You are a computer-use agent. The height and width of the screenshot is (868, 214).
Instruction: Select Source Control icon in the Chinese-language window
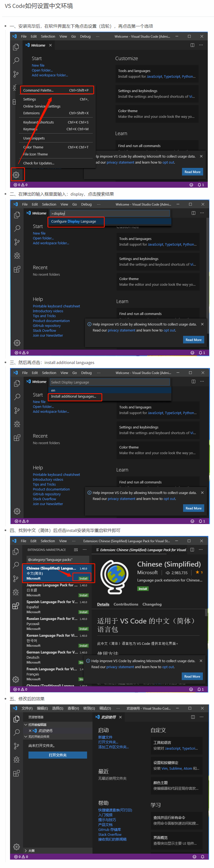click(x=17, y=746)
